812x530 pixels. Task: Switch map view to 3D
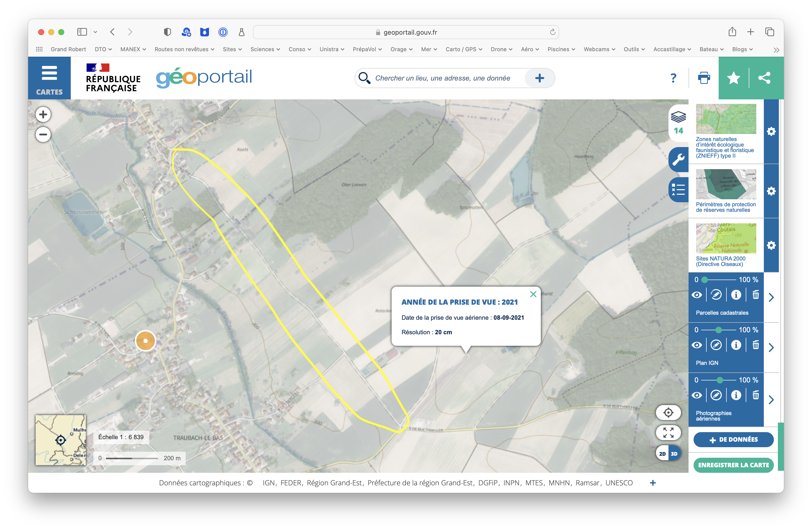point(674,453)
